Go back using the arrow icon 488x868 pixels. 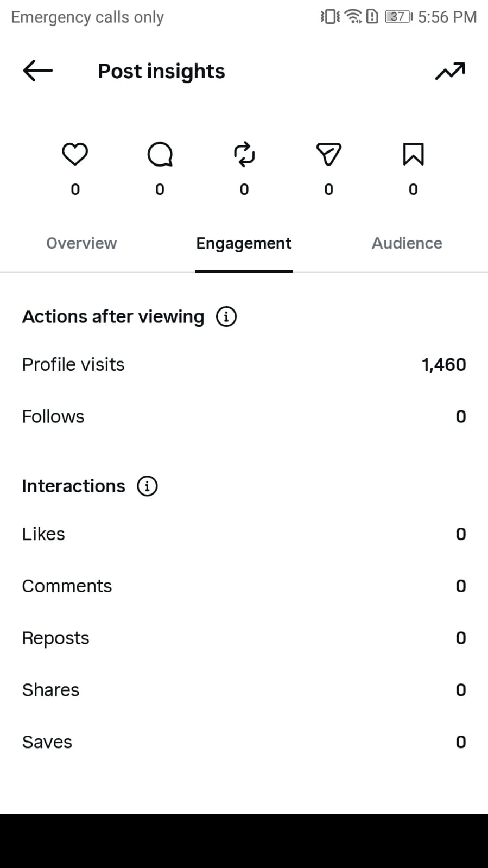38,71
